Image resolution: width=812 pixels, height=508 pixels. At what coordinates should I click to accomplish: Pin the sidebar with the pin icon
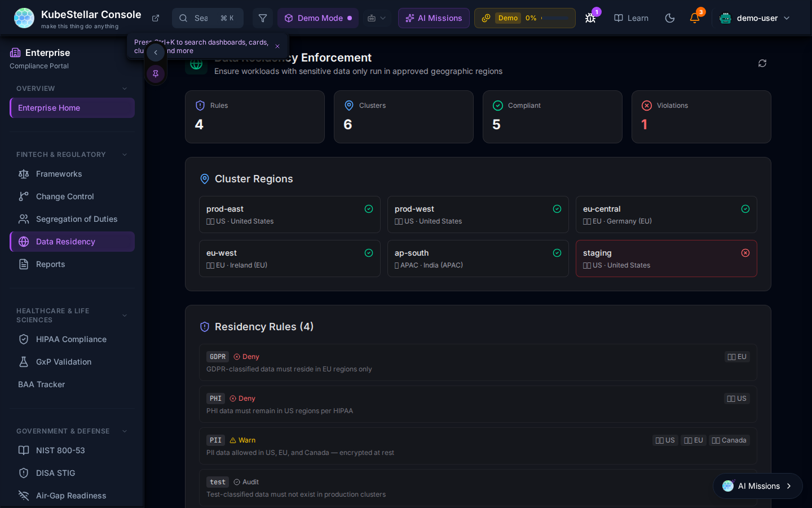click(156, 73)
